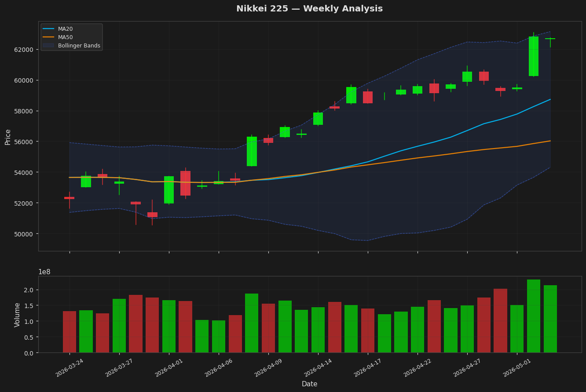Click the 2026-04-09 date label

pyautogui.click(x=268, y=368)
